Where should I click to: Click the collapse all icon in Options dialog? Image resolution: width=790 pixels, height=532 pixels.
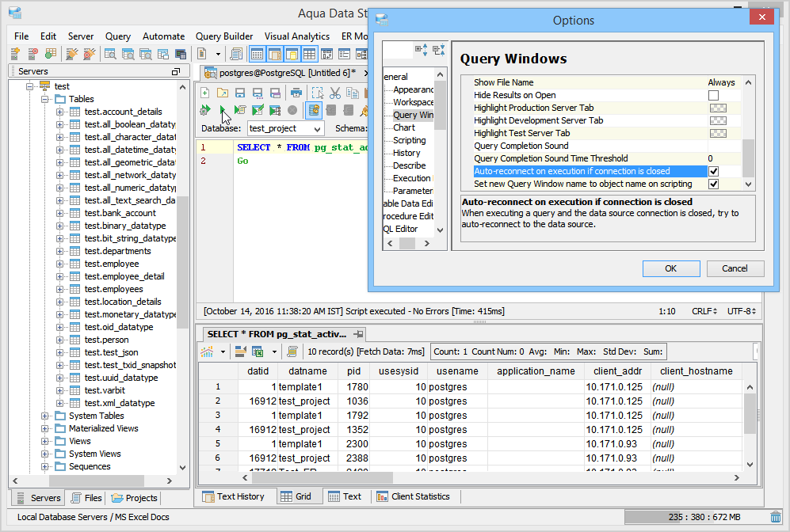[x=438, y=49]
